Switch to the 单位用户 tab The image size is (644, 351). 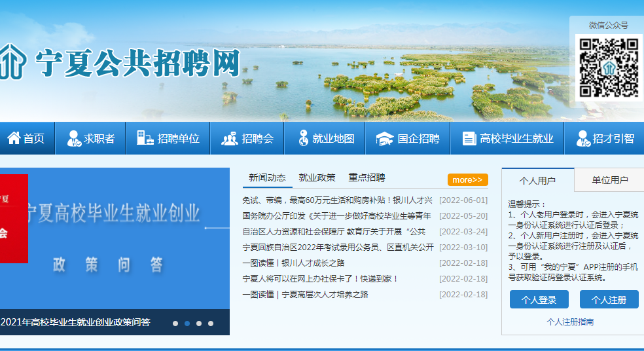609,180
